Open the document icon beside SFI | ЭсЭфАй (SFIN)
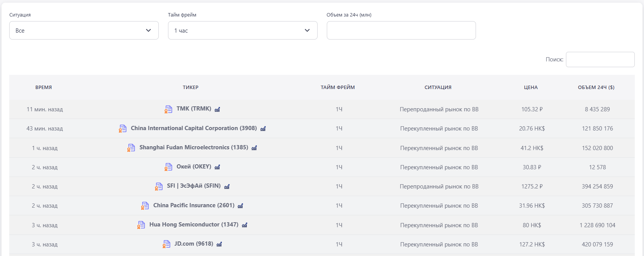 click(159, 187)
